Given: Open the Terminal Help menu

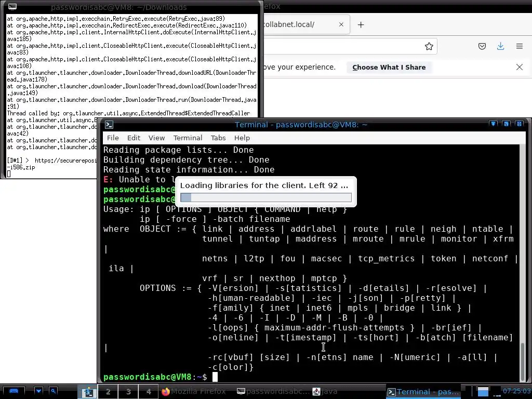Looking at the screenshot, I should pos(242,138).
